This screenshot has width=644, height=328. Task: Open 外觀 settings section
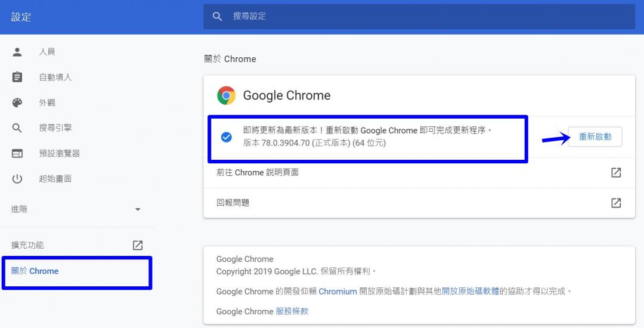[x=47, y=103]
